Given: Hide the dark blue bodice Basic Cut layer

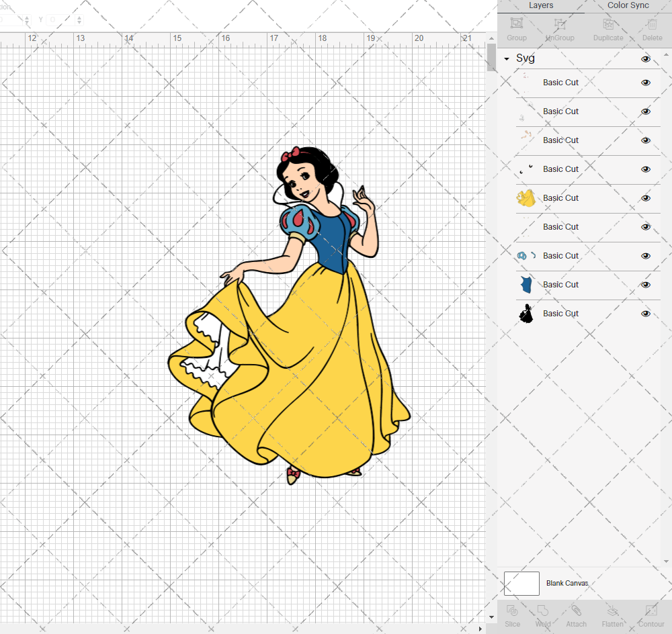Looking at the screenshot, I should tap(646, 285).
